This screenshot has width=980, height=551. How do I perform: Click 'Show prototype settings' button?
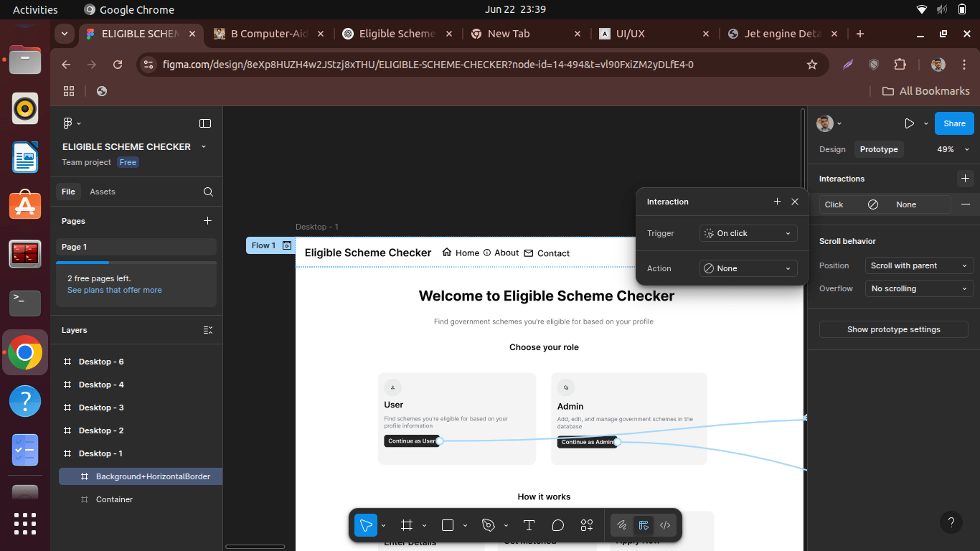pyautogui.click(x=893, y=329)
